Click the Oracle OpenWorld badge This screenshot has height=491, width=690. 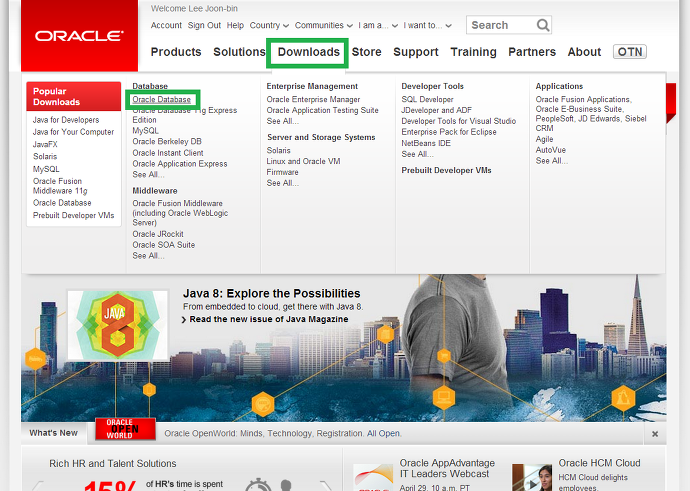[125, 429]
